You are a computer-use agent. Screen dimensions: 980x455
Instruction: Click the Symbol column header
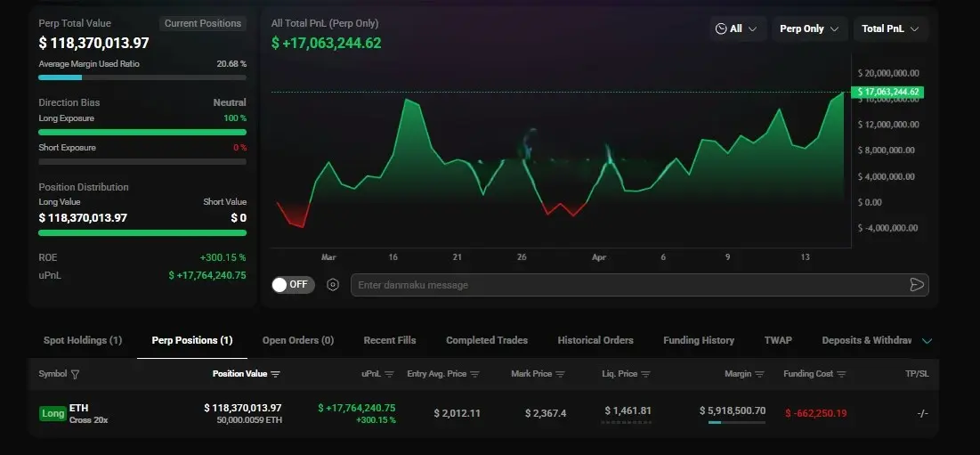(53, 374)
